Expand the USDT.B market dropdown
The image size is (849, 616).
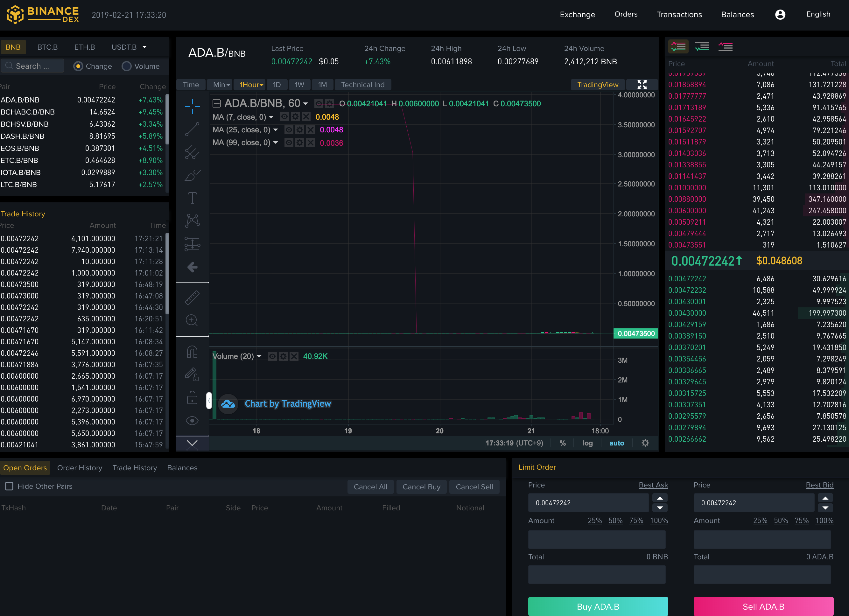click(x=144, y=47)
